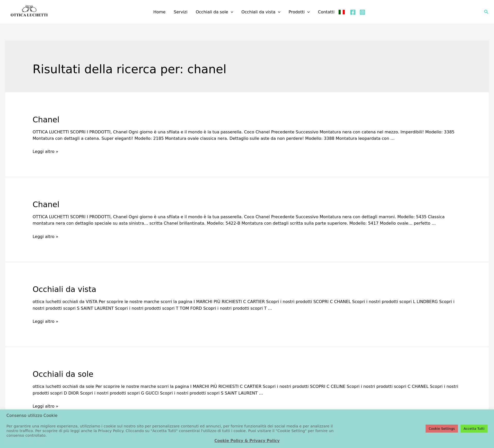Open Cookie Settings in the consent banner

point(442,428)
